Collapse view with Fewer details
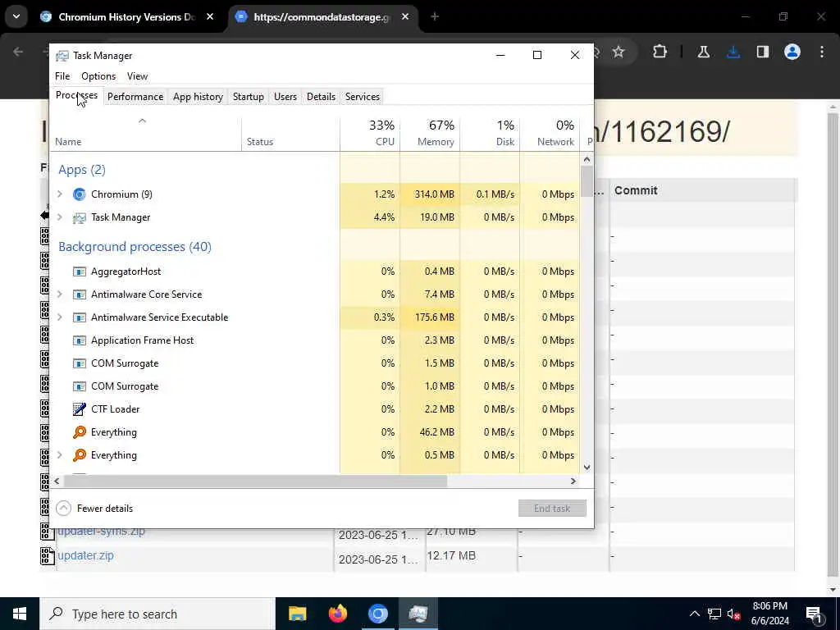The image size is (840, 630). [x=95, y=509]
